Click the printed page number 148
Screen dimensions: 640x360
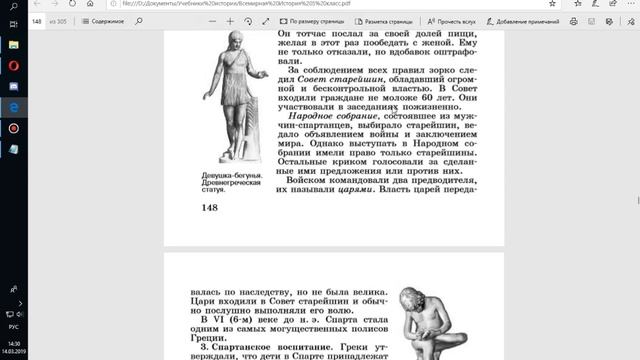pos(210,207)
